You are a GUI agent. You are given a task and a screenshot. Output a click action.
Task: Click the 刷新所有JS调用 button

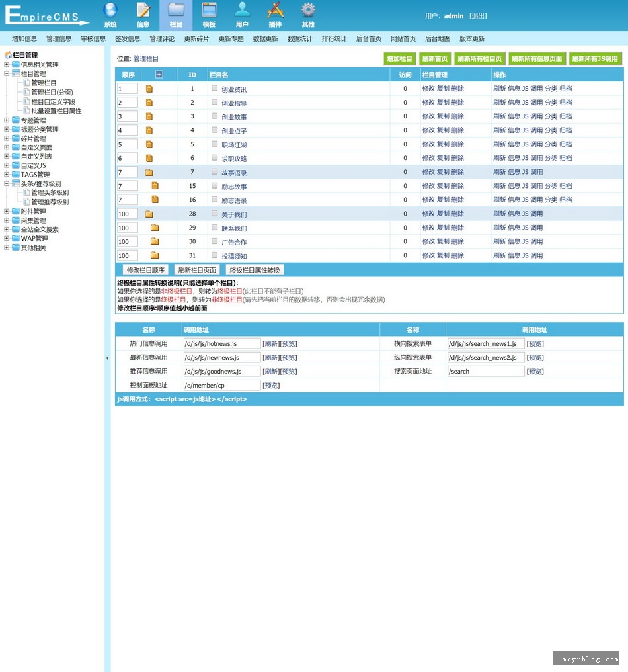(x=595, y=59)
